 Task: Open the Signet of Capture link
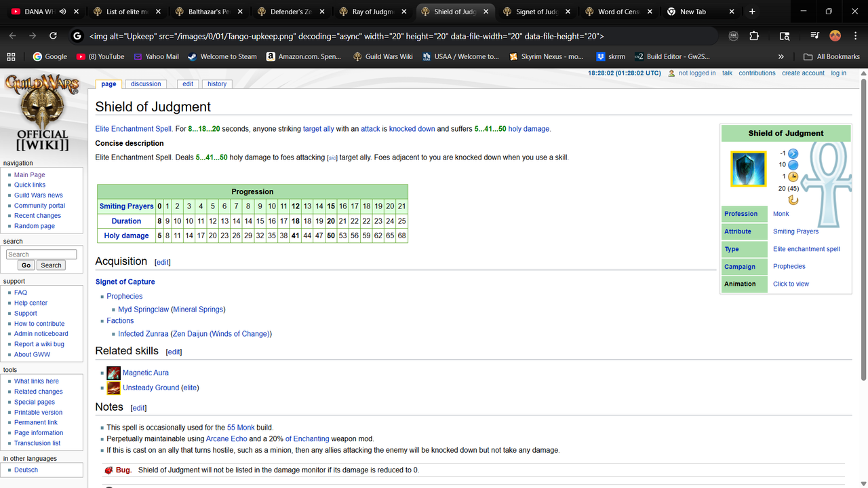[125, 282]
